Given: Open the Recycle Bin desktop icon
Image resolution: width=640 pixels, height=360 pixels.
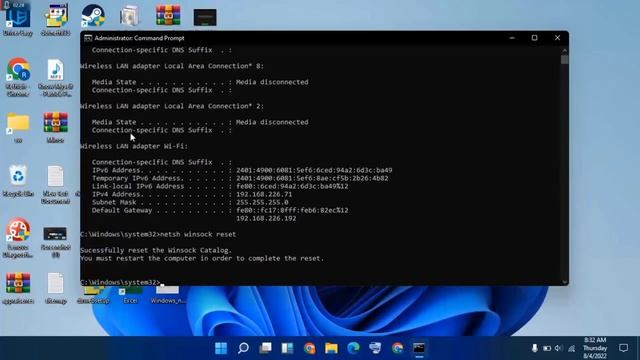Looking at the screenshot, I should coord(18,181).
